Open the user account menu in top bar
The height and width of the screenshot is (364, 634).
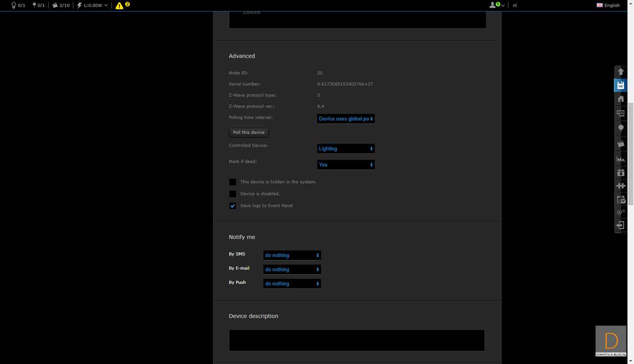tap(496, 5)
